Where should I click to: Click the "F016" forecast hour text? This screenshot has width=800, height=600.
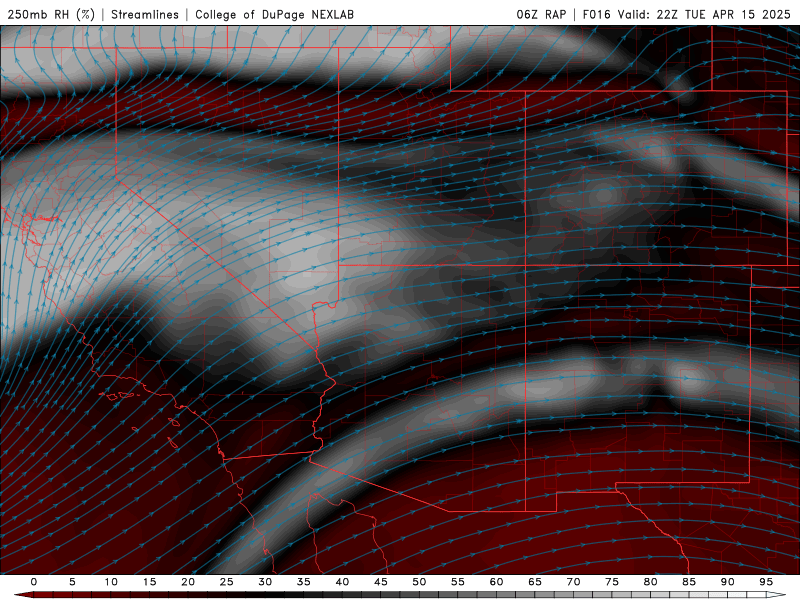[596, 14]
